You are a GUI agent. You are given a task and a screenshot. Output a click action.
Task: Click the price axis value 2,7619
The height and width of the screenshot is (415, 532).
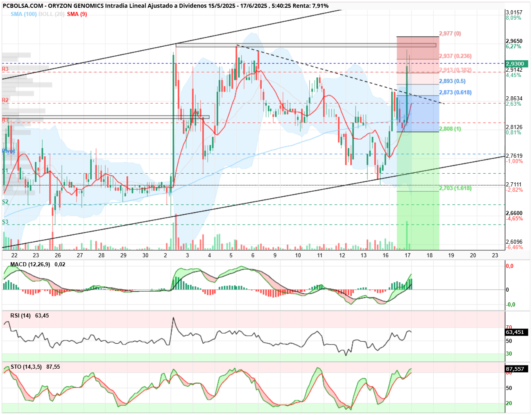[x=514, y=156]
